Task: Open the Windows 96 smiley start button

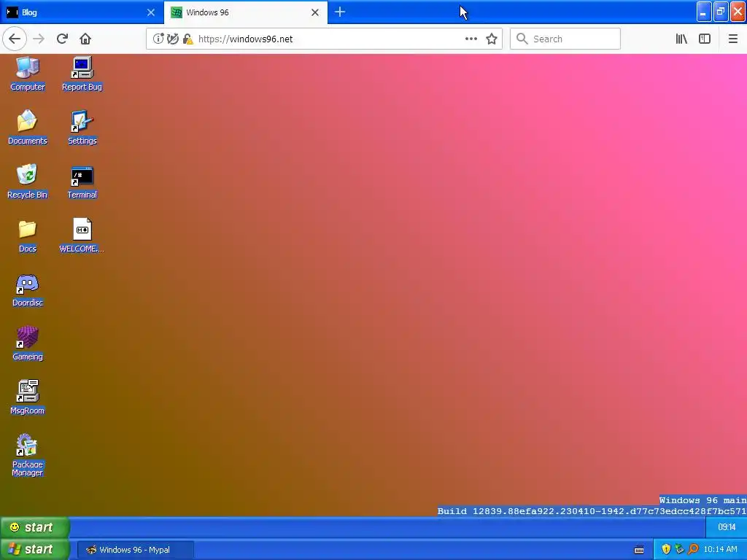Action: click(34, 527)
